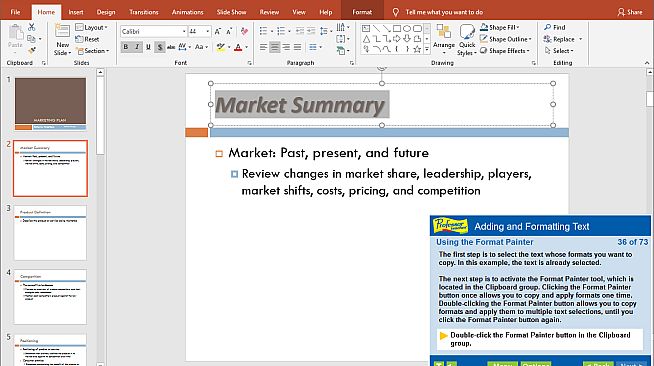Screen dimensions: 654x366
Task: Open the Select menu in Editing group
Action: 559,51
